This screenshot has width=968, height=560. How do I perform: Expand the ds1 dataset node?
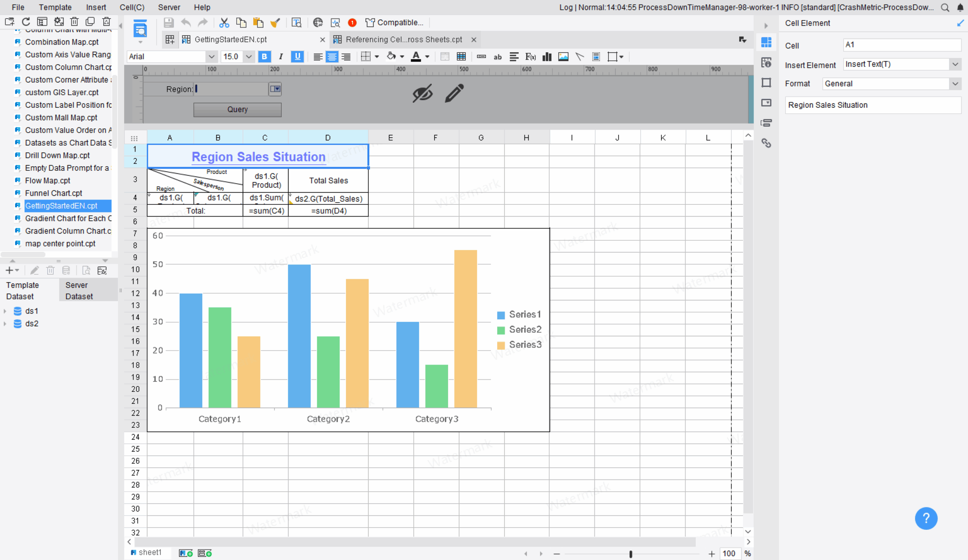tap(5, 311)
